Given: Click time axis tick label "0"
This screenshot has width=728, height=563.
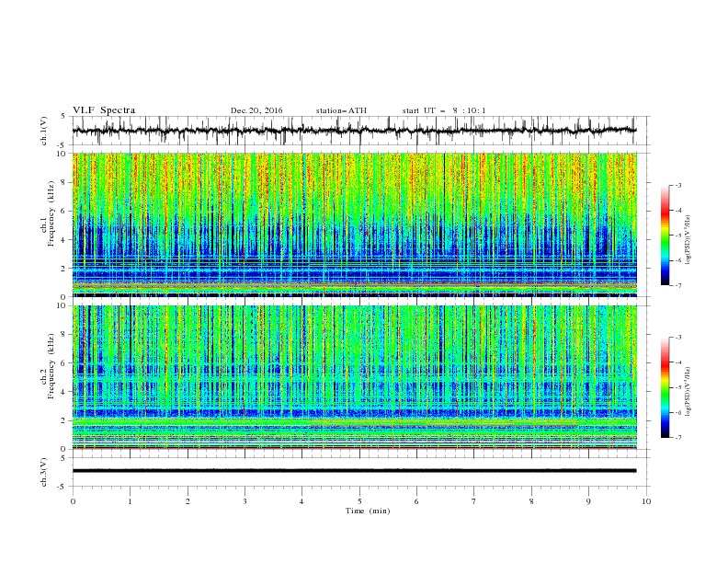Looking at the screenshot, I should [x=73, y=501].
